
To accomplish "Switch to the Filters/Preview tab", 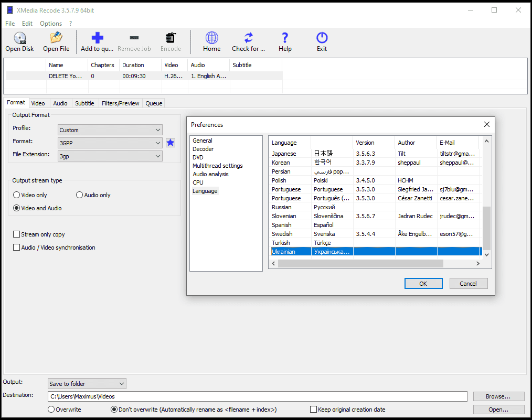I will [x=121, y=103].
